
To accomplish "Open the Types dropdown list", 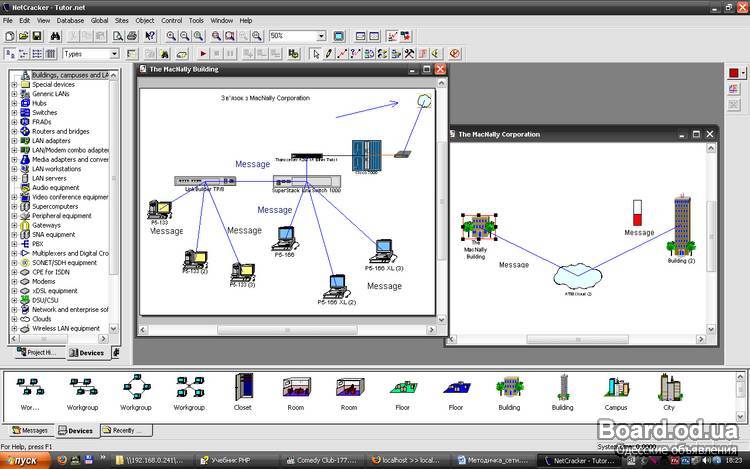I will pyautogui.click(x=114, y=54).
